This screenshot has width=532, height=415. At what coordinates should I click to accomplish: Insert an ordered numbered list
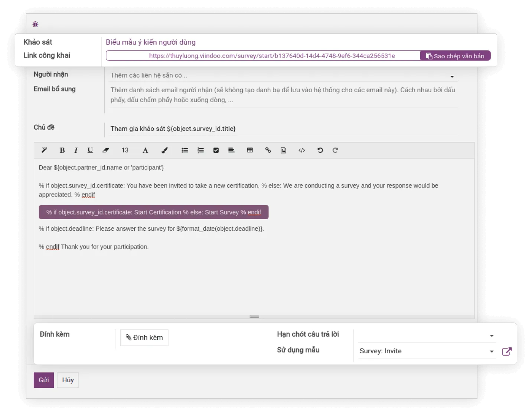click(x=200, y=150)
